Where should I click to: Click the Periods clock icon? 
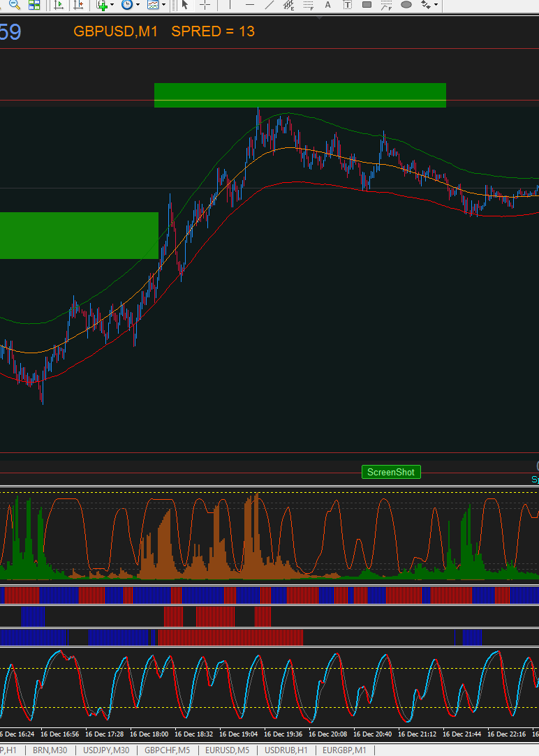(x=127, y=5)
